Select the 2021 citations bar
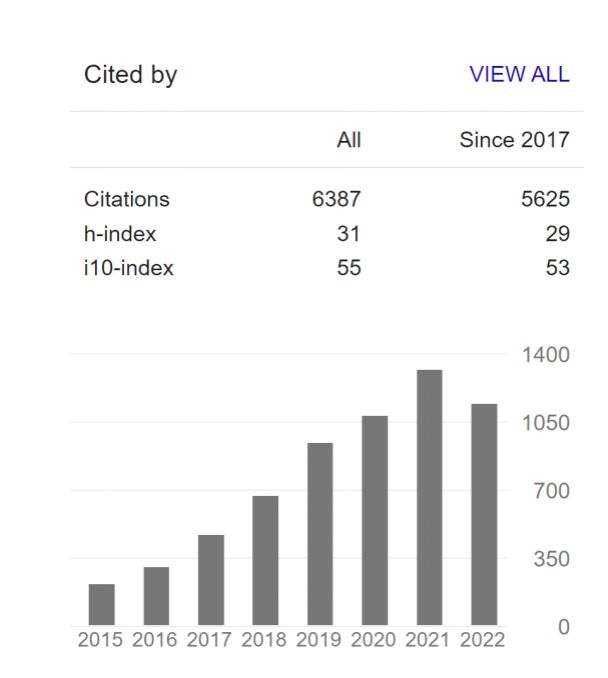Viewport: 608px width, 678px height. [x=429, y=497]
